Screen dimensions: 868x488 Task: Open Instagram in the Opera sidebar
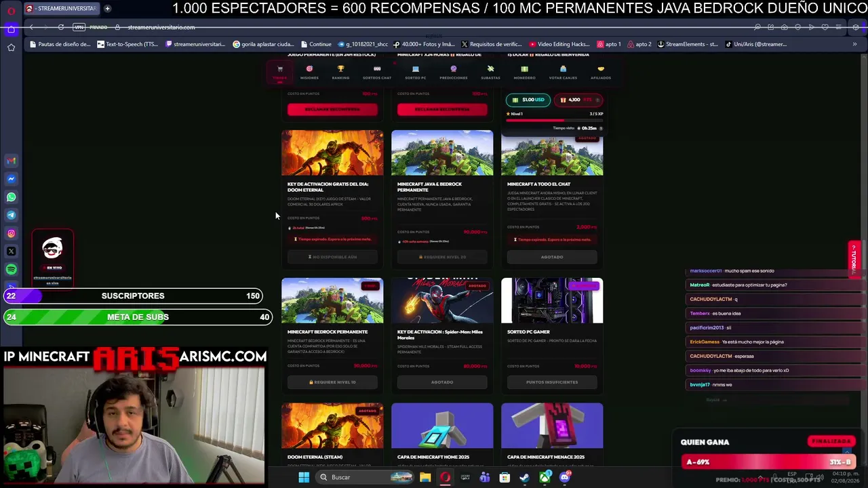[x=11, y=233]
